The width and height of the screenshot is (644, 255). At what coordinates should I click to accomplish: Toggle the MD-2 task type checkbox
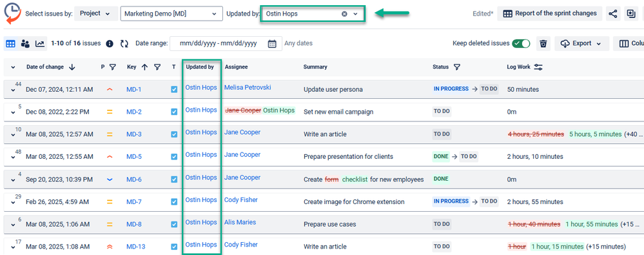point(174,112)
